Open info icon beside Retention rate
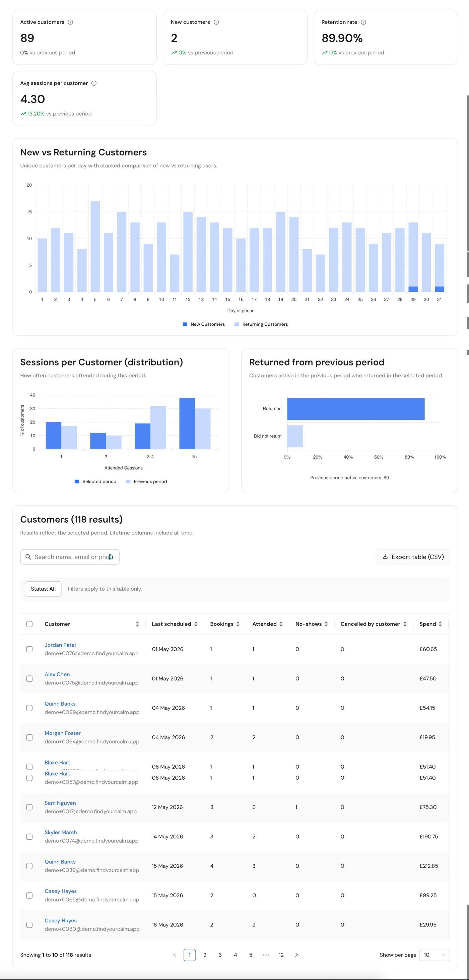This screenshot has height=980, width=469. click(x=363, y=22)
